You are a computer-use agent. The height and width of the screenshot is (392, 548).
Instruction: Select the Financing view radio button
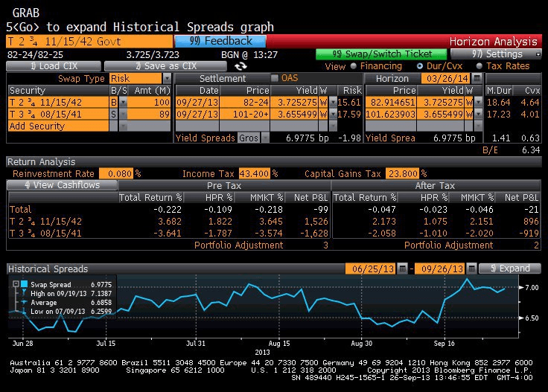coord(354,66)
